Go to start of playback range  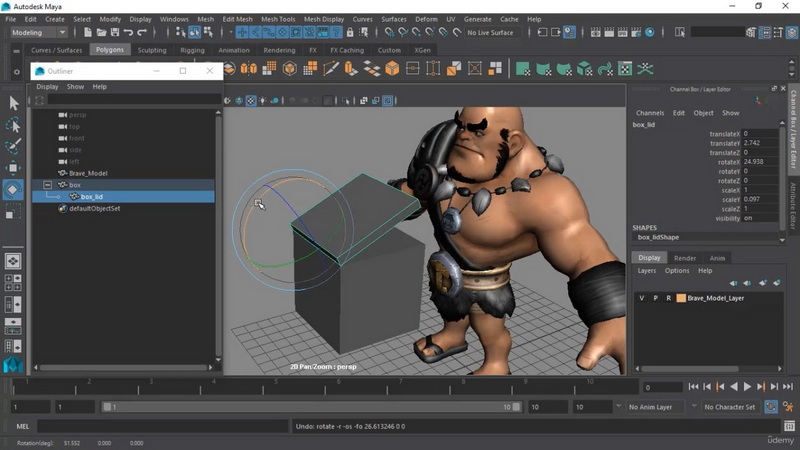point(693,387)
